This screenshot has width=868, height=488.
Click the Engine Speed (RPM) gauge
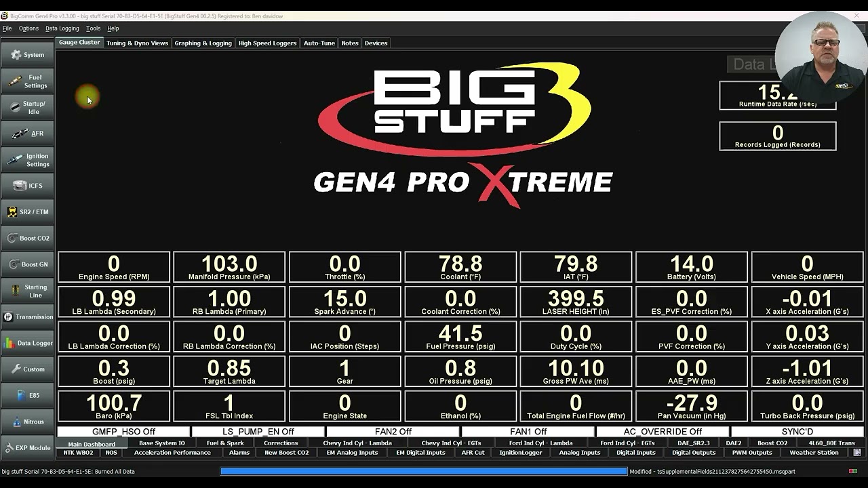pyautogui.click(x=114, y=267)
